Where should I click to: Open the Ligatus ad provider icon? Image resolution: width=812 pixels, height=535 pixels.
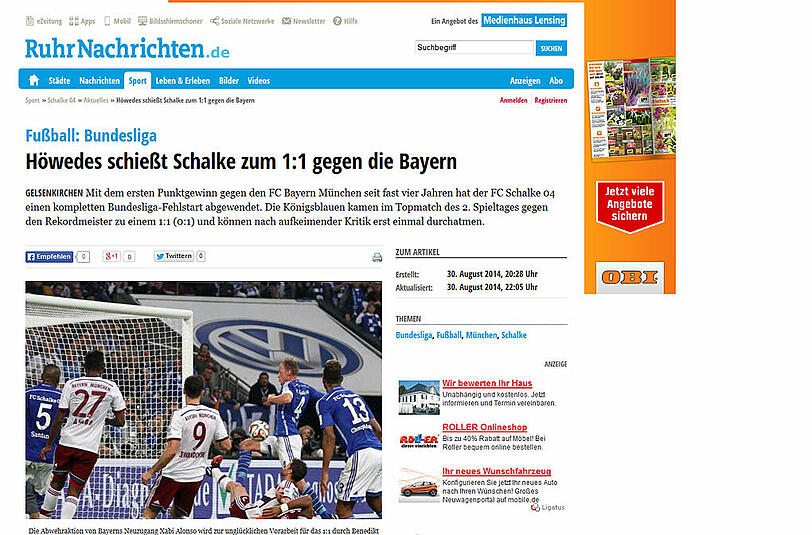tap(535, 508)
